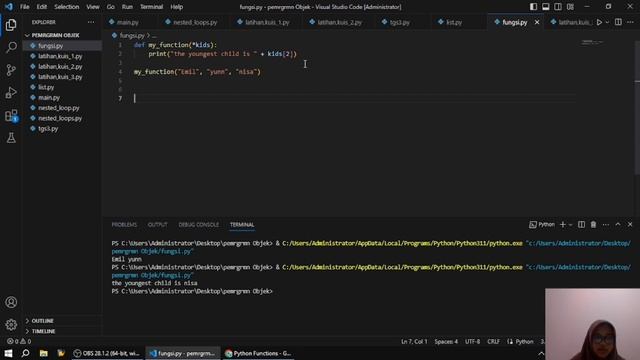This screenshot has height=360, width=640.
Task: Open the Source Control view
Action: click(x=11, y=70)
